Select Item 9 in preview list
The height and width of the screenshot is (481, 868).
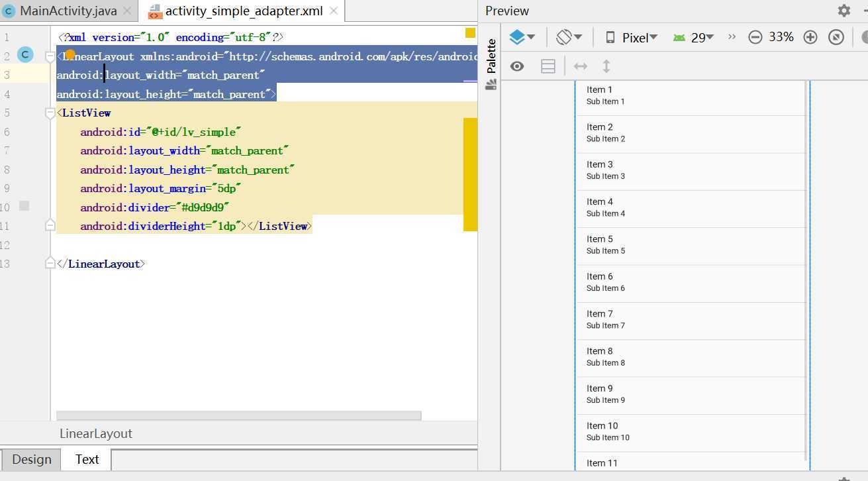690,396
